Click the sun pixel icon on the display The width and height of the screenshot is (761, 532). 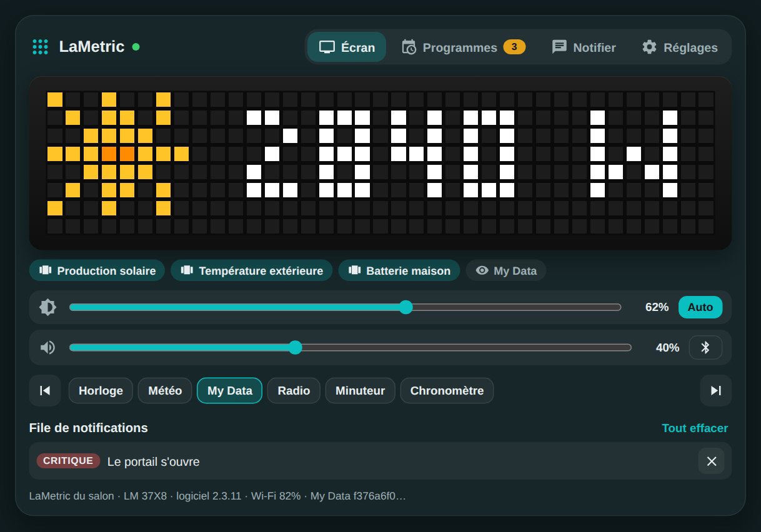pyautogui.click(x=118, y=154)
